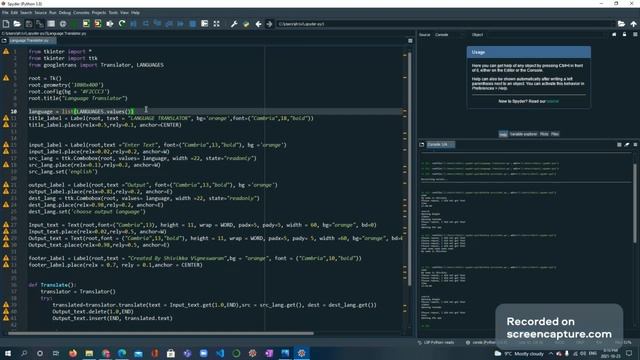Run the current cell icon
The height and width of the screenshot is (360, 640).
[x=86, y=24]
